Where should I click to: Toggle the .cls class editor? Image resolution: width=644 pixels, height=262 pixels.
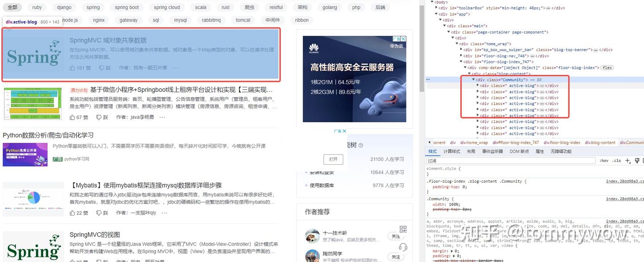point(616,160)
